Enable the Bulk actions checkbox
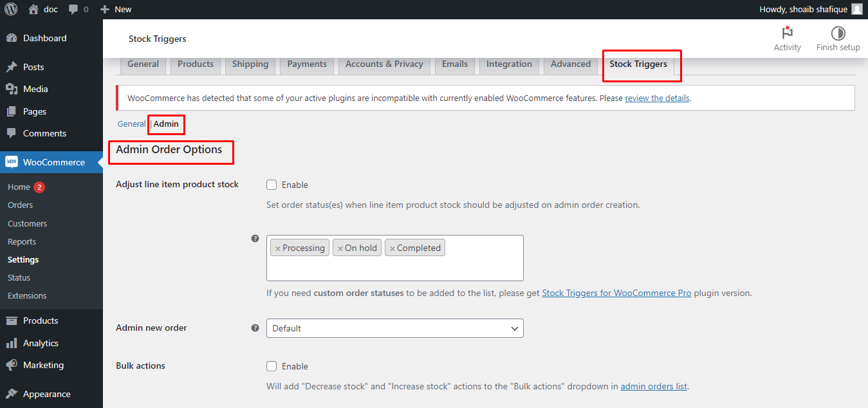The height and width of the screenshot is (408, 868). coord(272,366)
